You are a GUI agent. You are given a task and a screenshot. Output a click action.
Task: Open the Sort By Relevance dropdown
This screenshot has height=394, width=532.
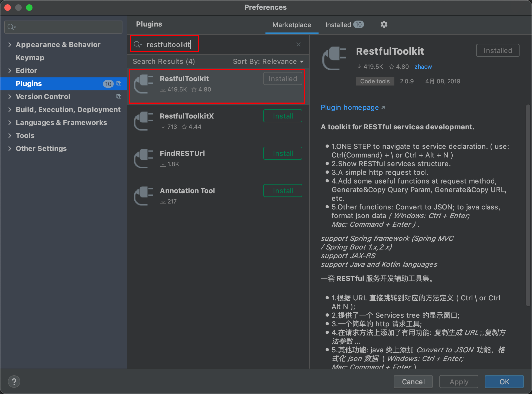pos(268,61)
